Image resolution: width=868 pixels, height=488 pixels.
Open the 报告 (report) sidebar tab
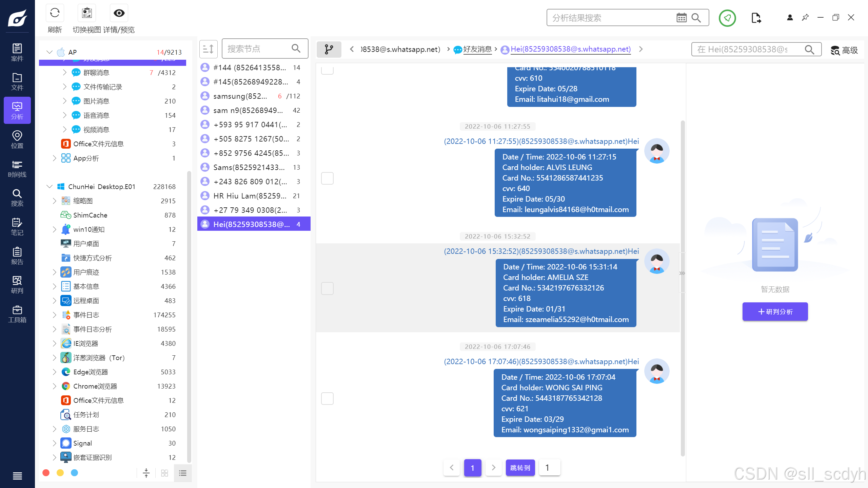tap(17, 256)
